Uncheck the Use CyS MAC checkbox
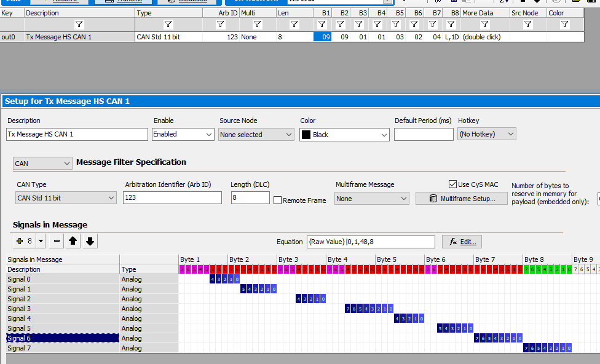The width and height of the screenshot is (600, 364). point(452,184)
